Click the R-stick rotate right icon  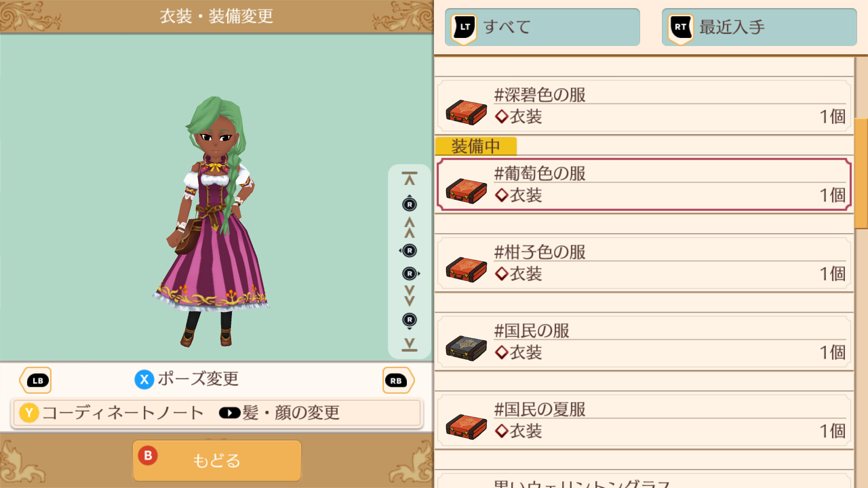coord(410,273)
